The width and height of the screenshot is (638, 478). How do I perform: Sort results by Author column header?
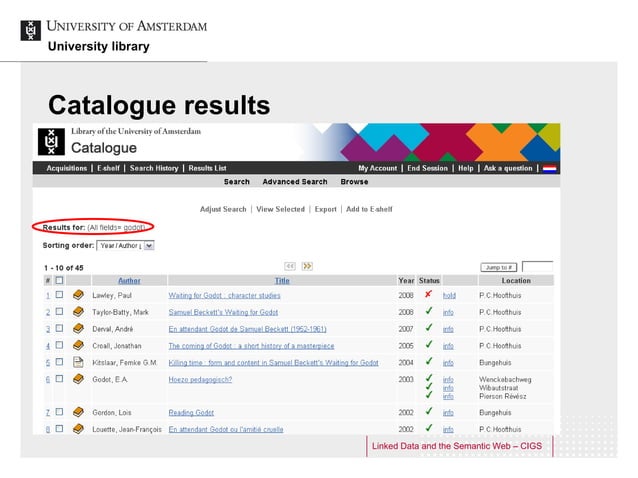pyautogui.click(x=129, y=281)
